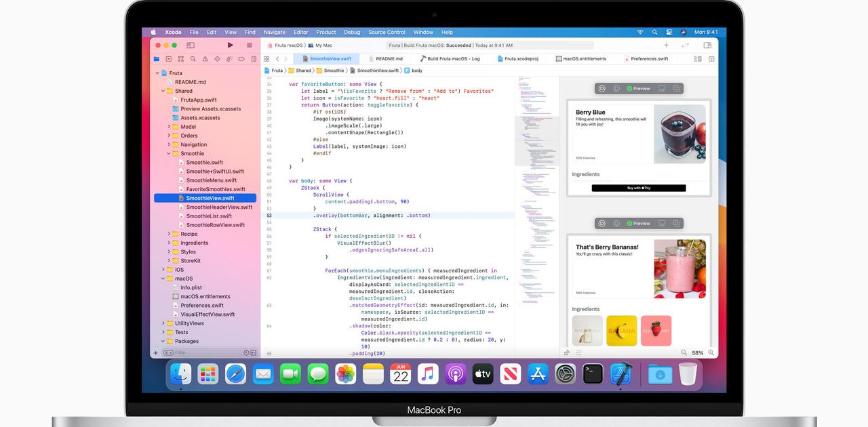Open the find navigator magnifier
The height and width of the screenshot is (427, 868).
coord(193,59)
